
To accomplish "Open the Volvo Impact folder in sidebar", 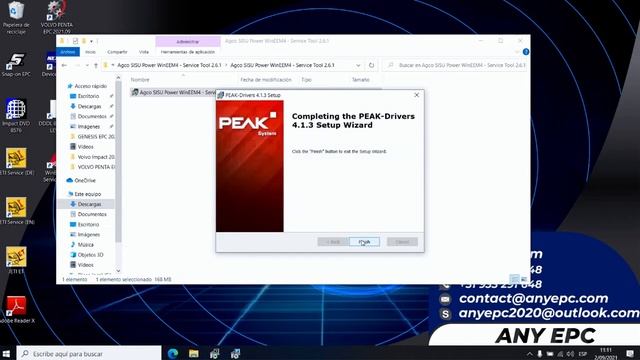I will click(92, 157).
